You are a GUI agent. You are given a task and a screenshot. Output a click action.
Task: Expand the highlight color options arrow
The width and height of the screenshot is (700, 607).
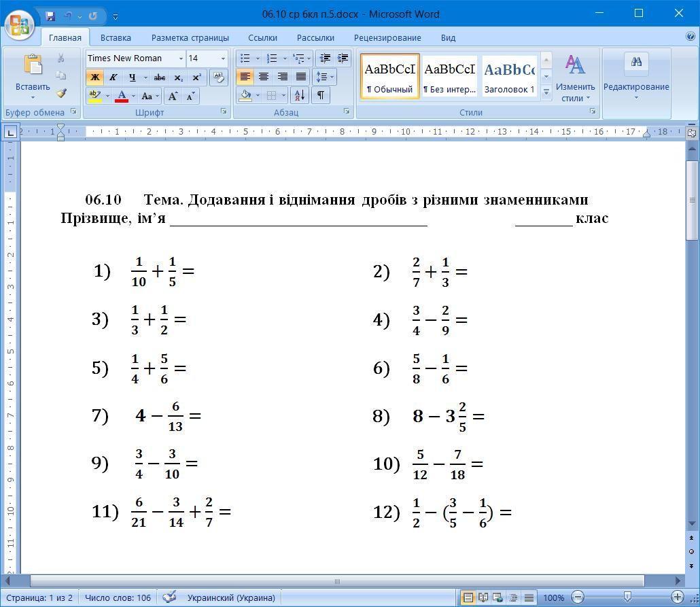point(107,96)
